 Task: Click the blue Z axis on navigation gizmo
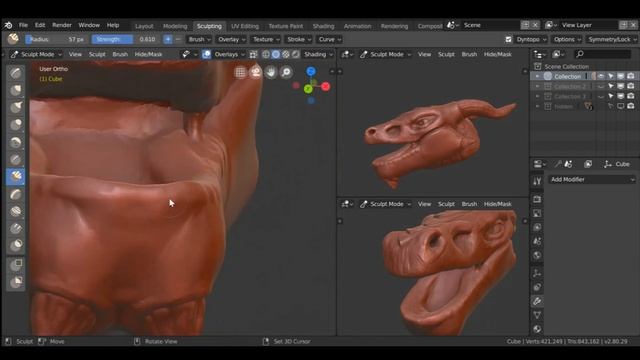311,71
